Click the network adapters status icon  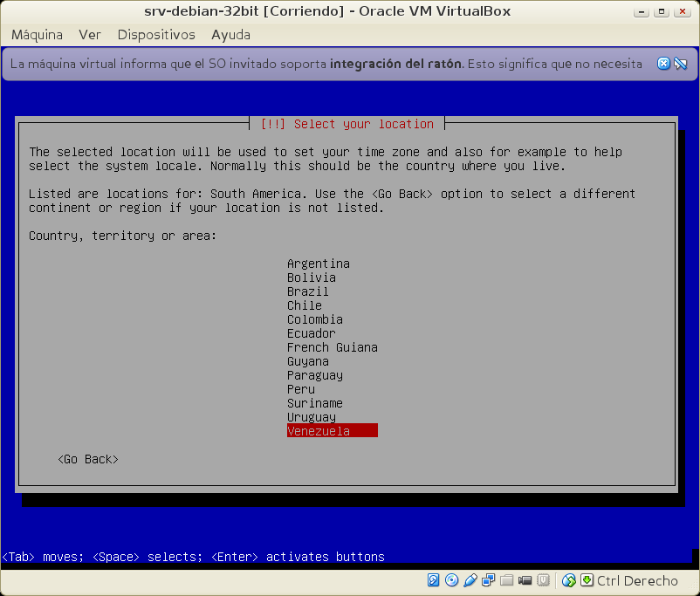coord(489,580)
